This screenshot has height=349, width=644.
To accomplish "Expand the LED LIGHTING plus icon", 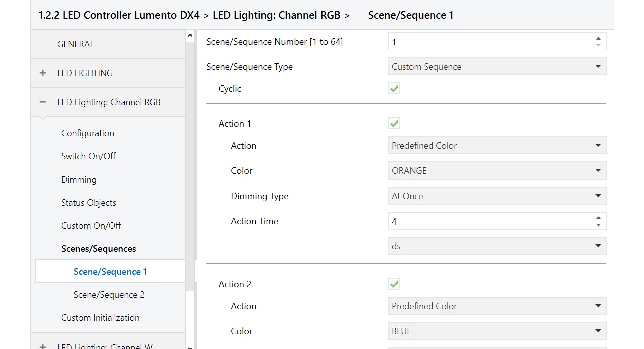I will [43, 73].
